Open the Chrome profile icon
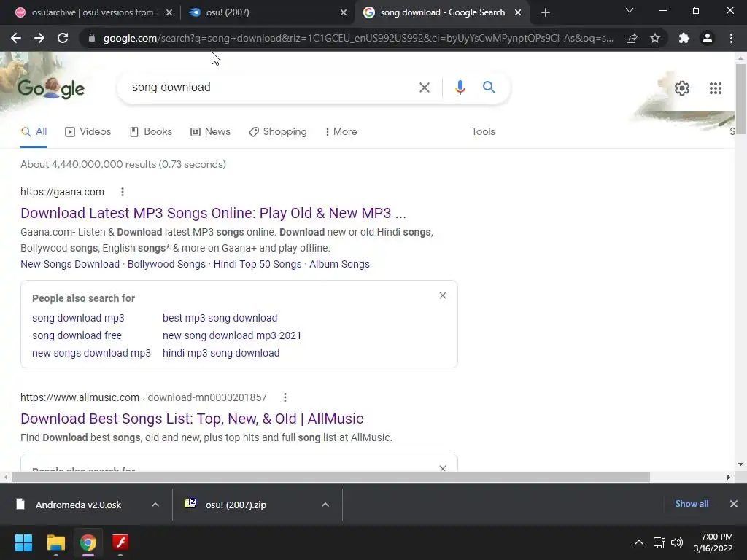 pyautogui.click(x=708, y=38)
